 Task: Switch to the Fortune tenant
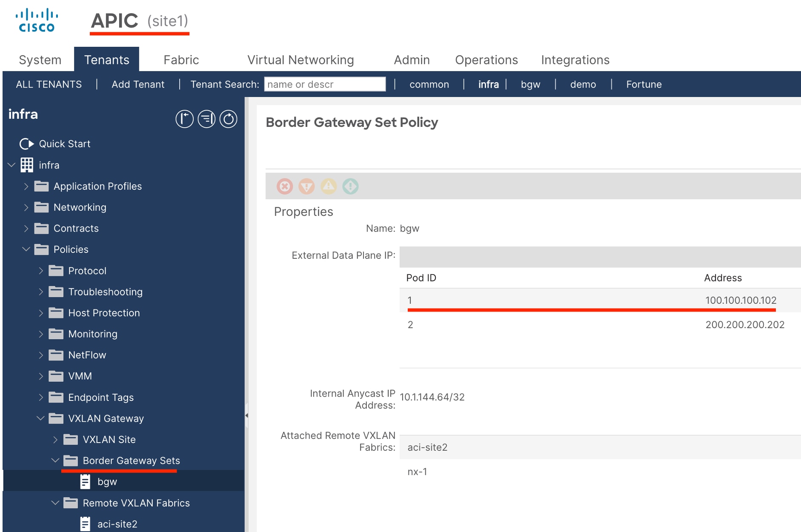[x=644, y=84]
